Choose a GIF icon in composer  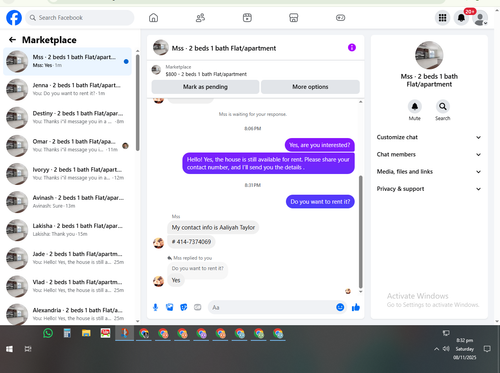[x=198, y=307]
